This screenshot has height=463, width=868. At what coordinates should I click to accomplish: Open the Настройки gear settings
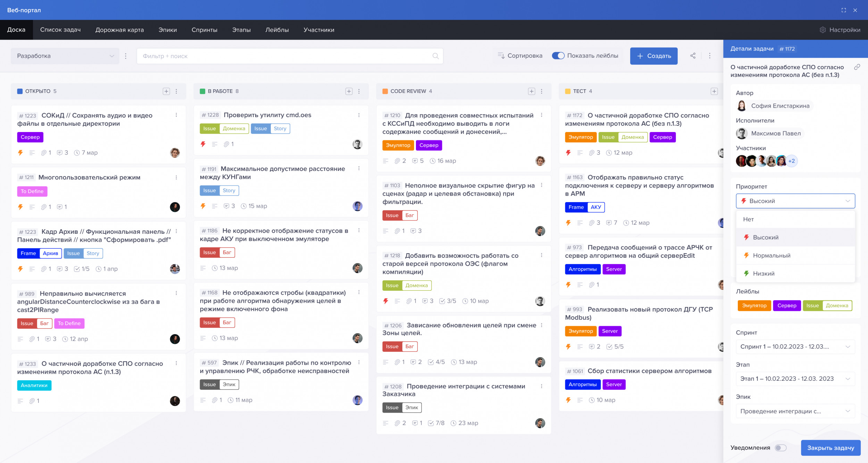[823, 30]
